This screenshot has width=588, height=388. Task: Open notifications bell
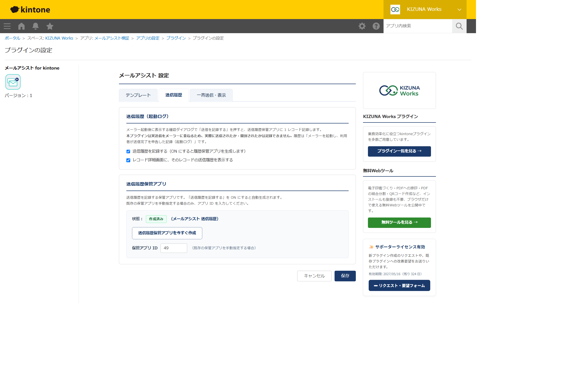coord(36,26)
